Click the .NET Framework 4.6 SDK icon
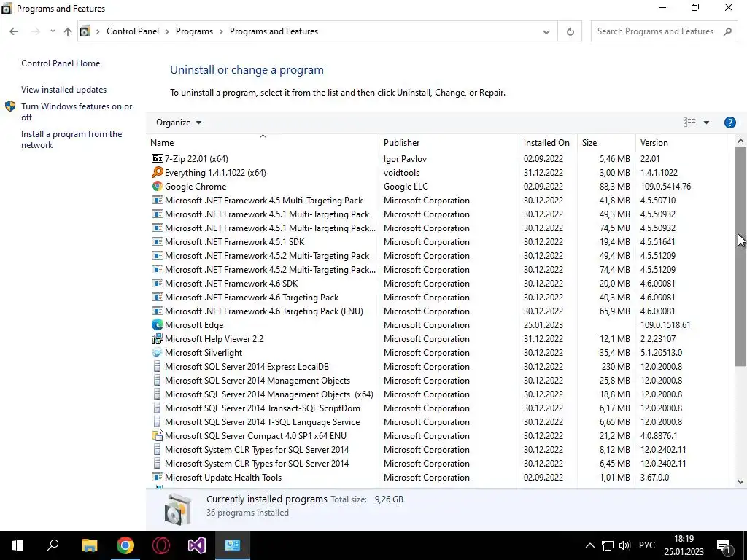747x560 pixels. [158, 284]
